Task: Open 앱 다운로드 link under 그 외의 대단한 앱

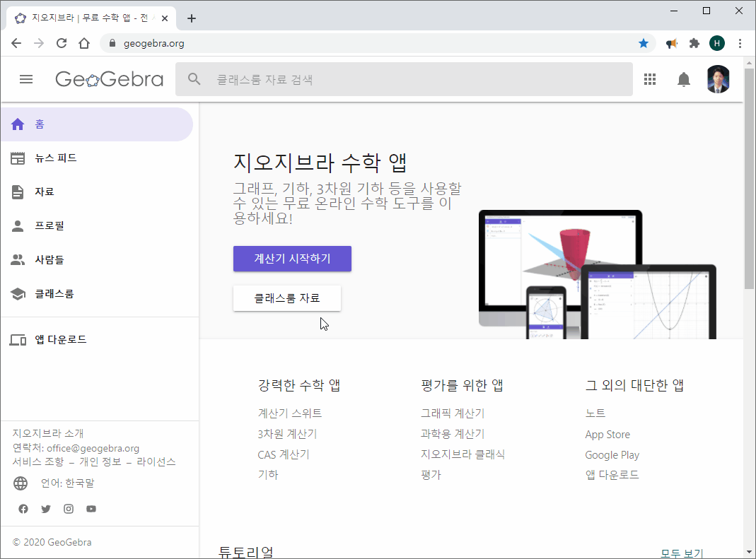Action: (x=612, y=475)
